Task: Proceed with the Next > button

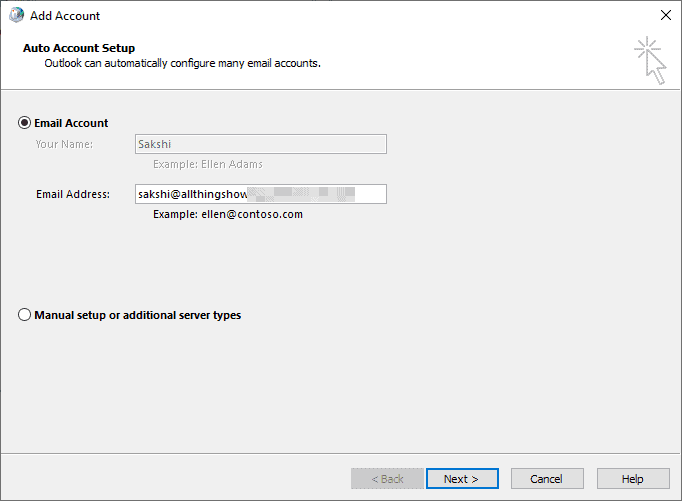Action: pyautogui.click(x=462, y=479)
